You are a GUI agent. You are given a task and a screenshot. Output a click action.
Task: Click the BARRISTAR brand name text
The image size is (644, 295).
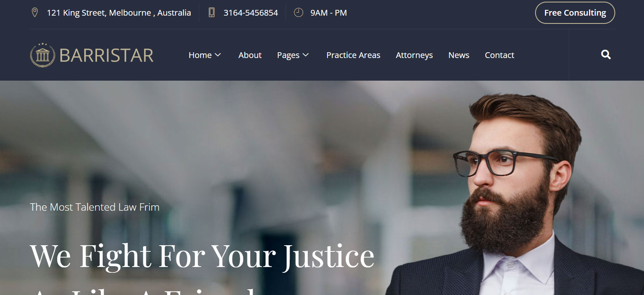(106, 55)
